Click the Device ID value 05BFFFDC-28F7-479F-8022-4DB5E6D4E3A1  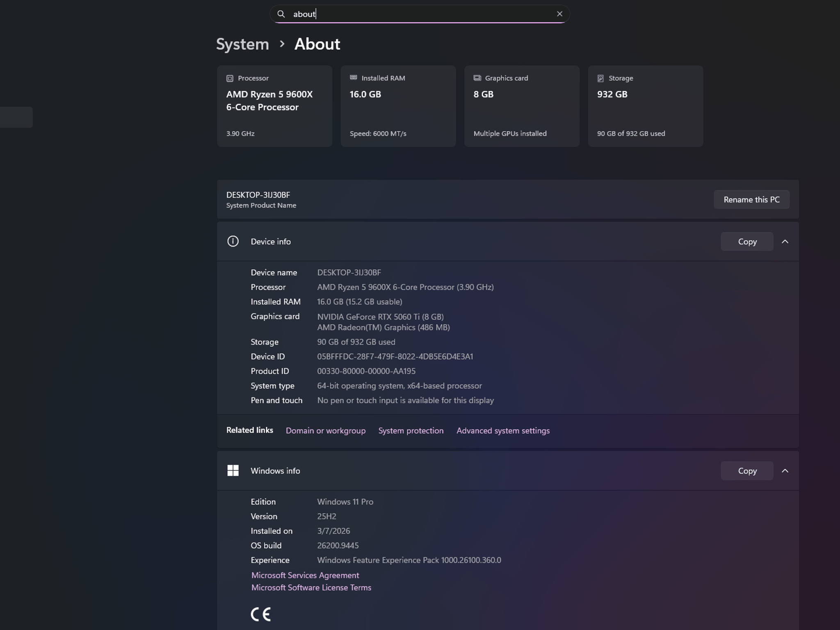[395, 356]
